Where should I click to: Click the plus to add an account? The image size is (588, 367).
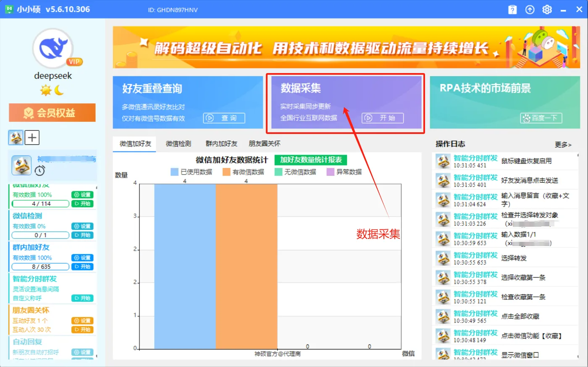coord(32,137)
